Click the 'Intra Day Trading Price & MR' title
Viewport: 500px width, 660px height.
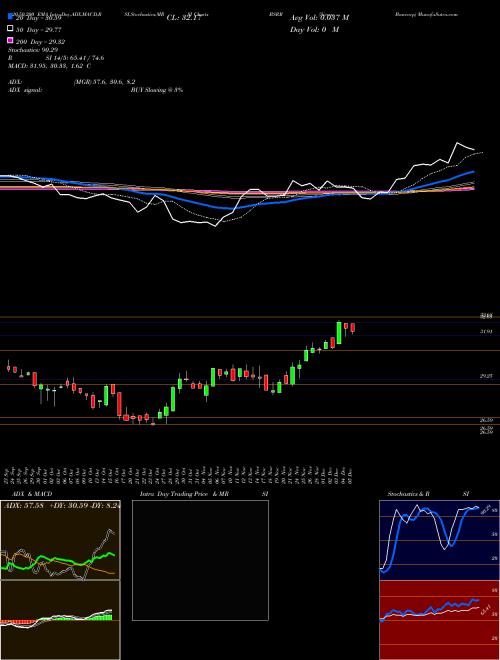pos(184,494)
